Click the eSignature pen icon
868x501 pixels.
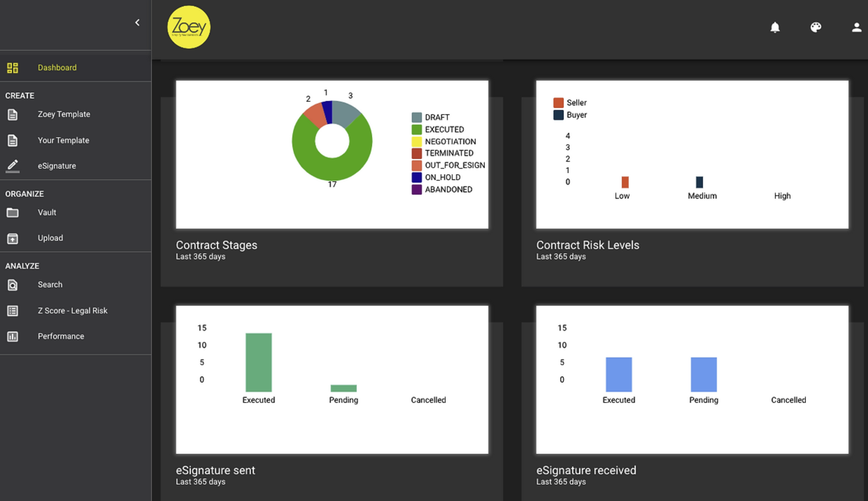pyautogui.click(x=13, y=166)
